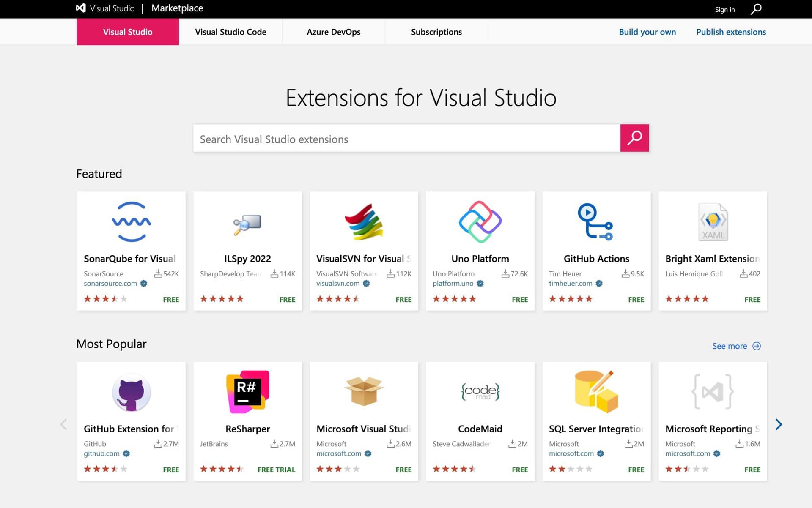Viewport: 812px width, 508px height.
Task: Click the Uno Platform logo icon
Action: point(480,222)
